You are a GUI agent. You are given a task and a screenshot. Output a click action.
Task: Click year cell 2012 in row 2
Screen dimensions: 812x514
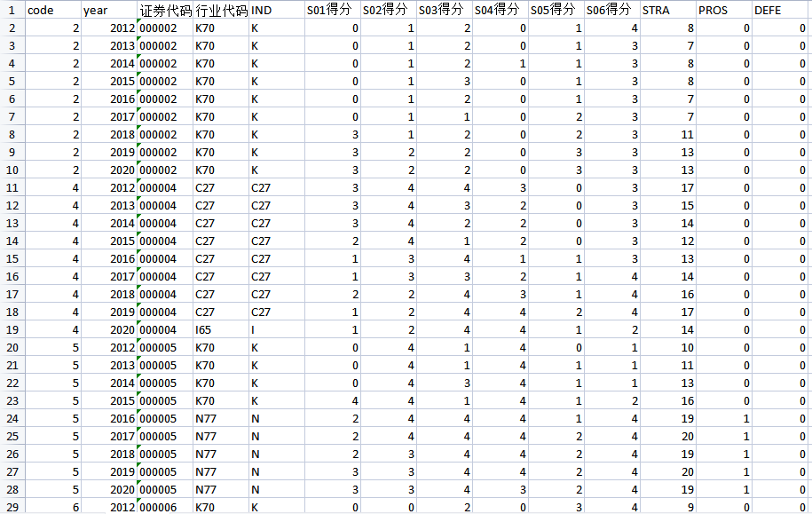point(109,28)
